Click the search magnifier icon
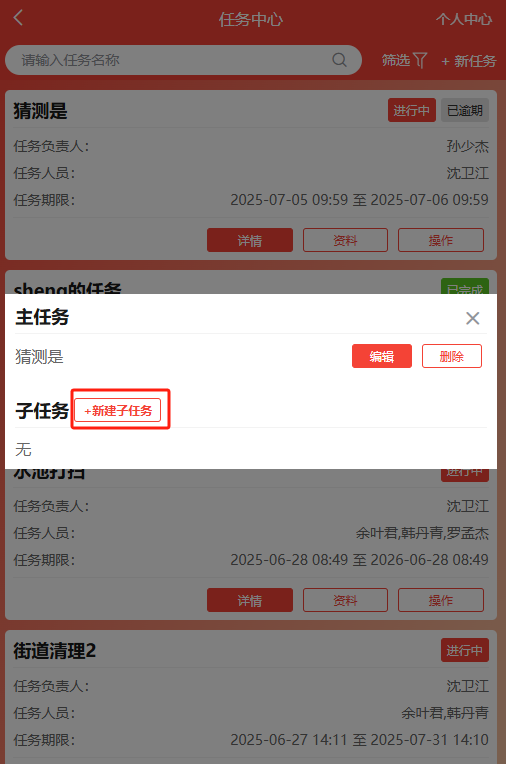506x764 pixels. point(339,60)
